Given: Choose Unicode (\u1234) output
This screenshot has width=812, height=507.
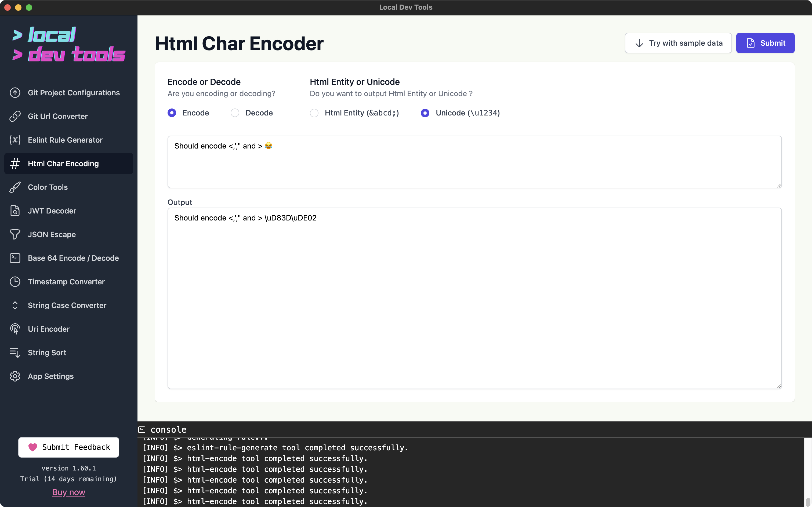Looking at the screenshot, I should coord(425,113).
